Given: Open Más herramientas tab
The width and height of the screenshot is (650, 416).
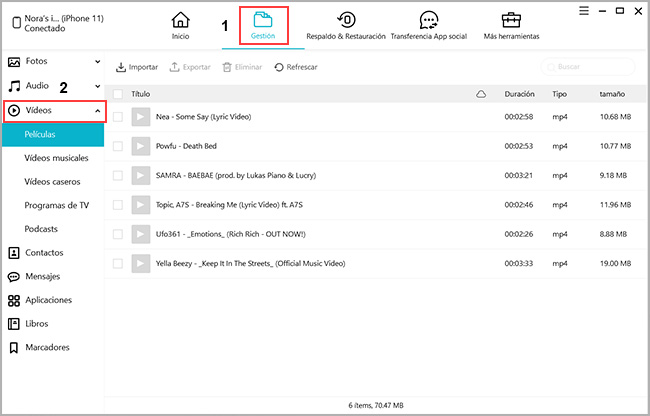Looking at the screenshot, I should tap(511, 26).
